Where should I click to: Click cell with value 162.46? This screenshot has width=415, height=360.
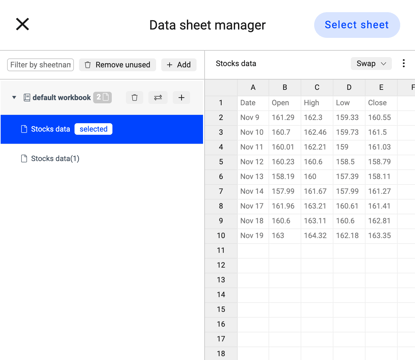(x=317, y=132)
